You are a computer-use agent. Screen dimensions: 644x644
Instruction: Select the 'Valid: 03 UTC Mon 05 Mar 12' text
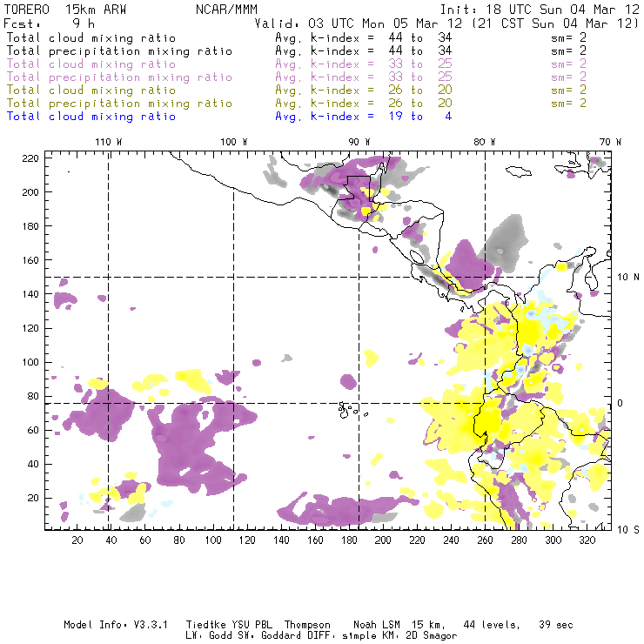coord(360,23)
